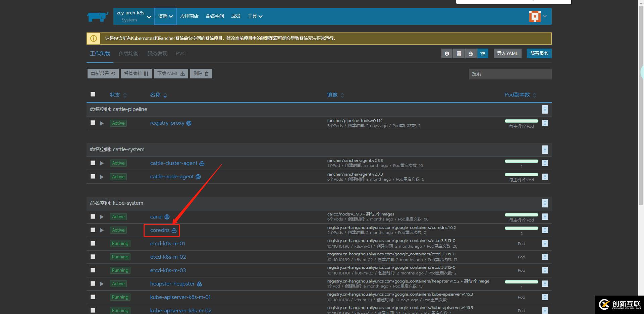644x314 pixels.
Task: Click the warning info icon in the banner
Action: coord(94,39)
